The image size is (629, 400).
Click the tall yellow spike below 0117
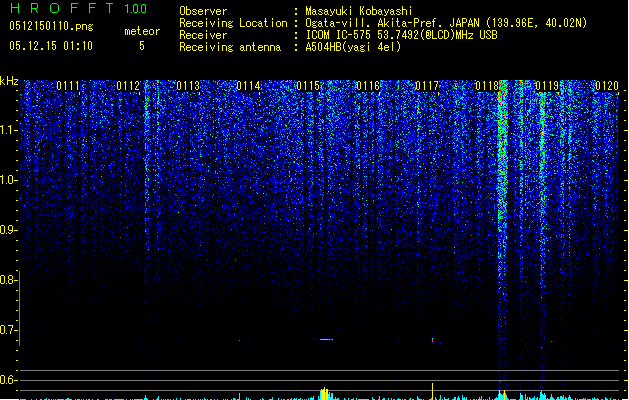point(432,391)
